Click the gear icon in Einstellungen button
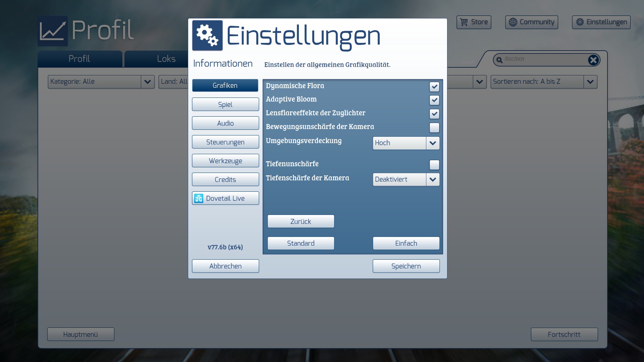The image size is (644, 362). (580, 22)
